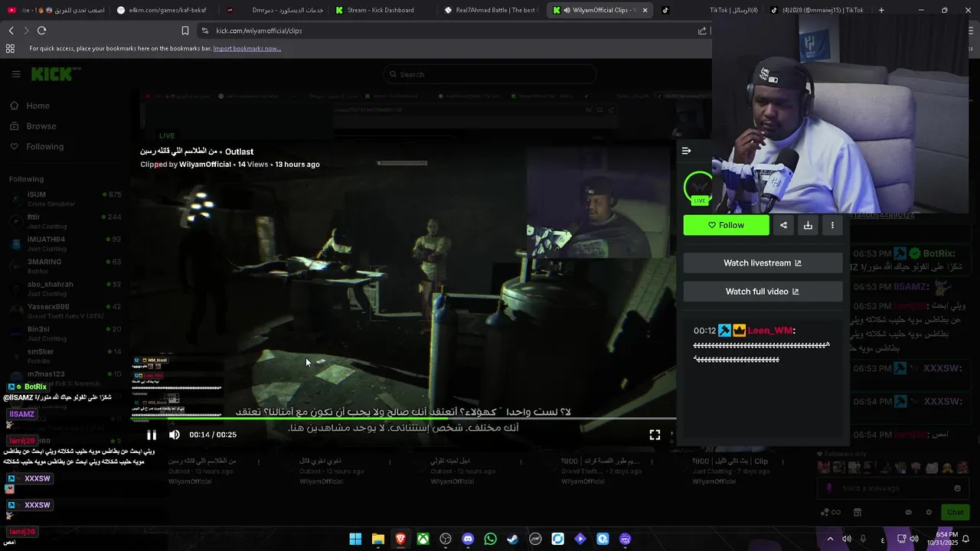Screen dimensions: 980x551
Task: Open Bin3sl channel in Following list
Action: [66, 333]
